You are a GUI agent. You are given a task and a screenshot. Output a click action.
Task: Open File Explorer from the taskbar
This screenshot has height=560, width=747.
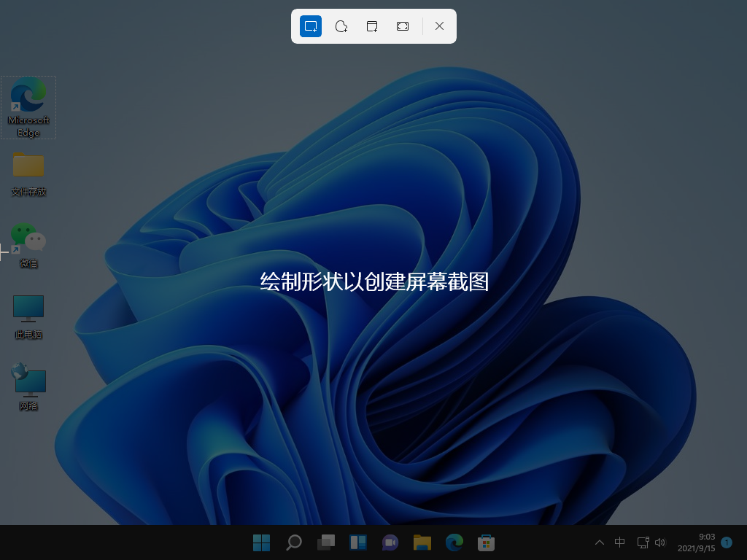click(x=422, y=542)
